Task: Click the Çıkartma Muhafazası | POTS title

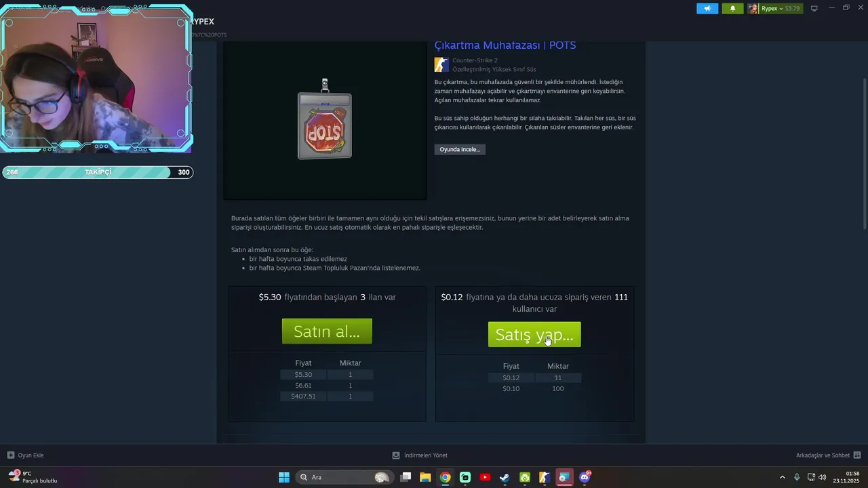Action: (505, 45)
